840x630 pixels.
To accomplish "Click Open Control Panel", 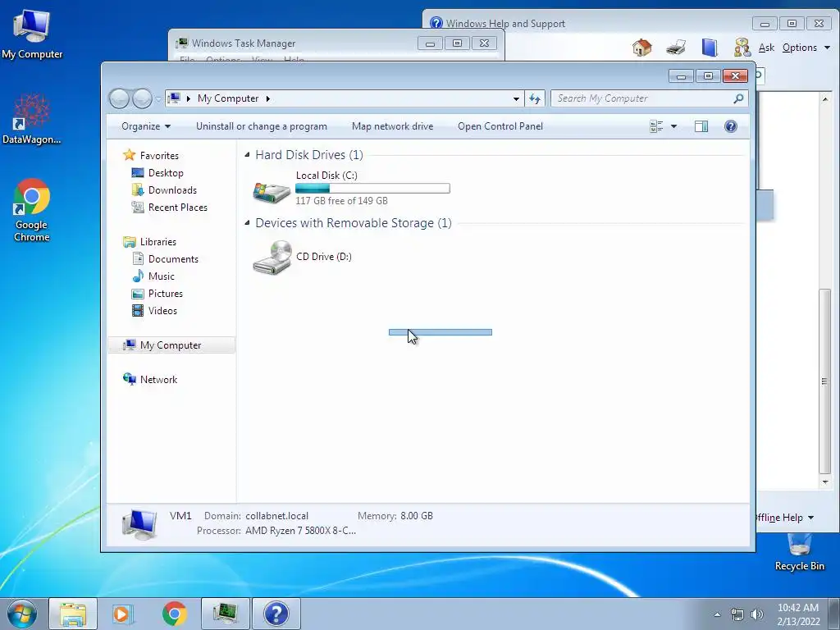I will coord(500,126).
